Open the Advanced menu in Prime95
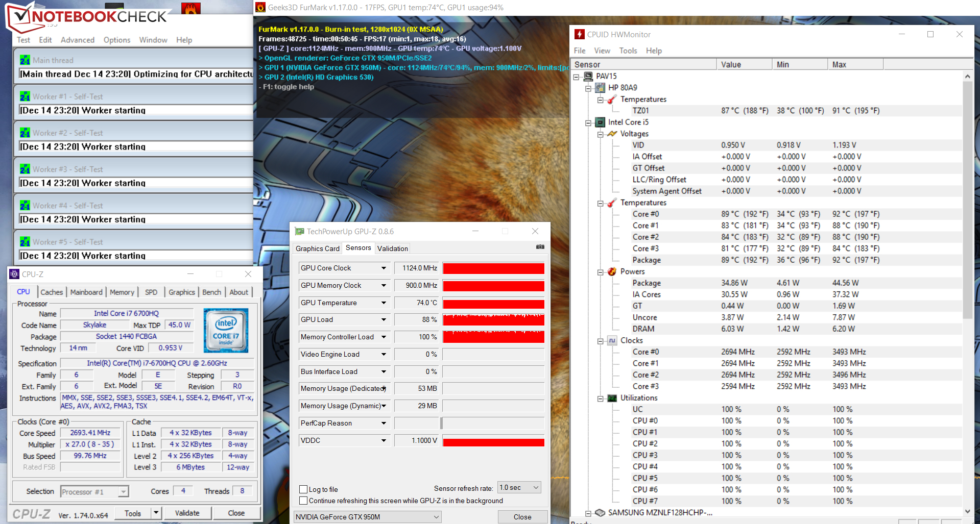 [x=78, y=40]
